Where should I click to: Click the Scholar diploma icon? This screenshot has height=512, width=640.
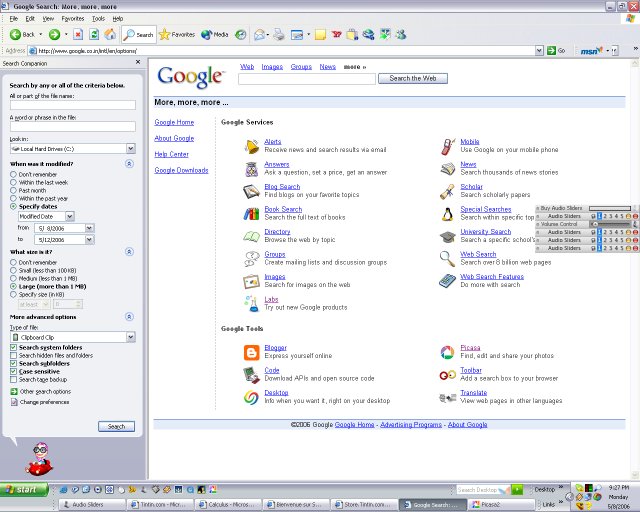(x=447, y=191)
